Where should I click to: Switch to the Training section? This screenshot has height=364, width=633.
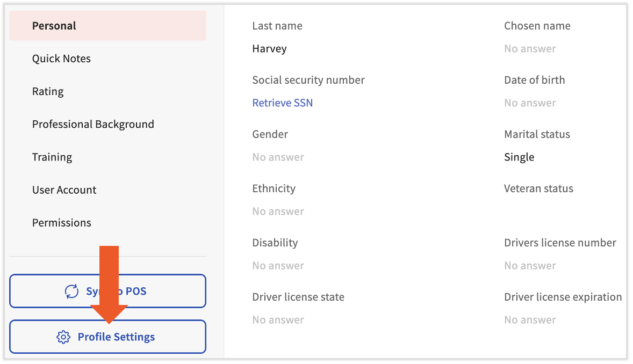point(52,157)
